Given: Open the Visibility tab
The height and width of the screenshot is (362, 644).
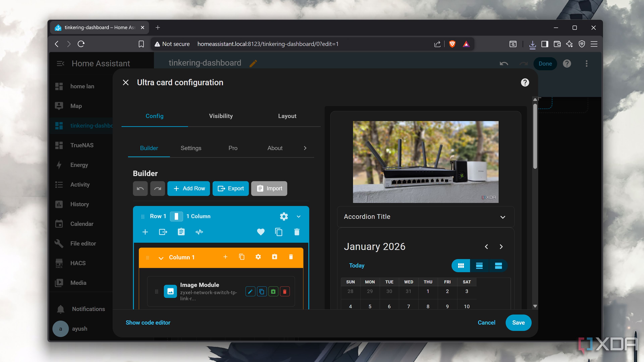Looking at the screenshot, I should tap(221, 116).
